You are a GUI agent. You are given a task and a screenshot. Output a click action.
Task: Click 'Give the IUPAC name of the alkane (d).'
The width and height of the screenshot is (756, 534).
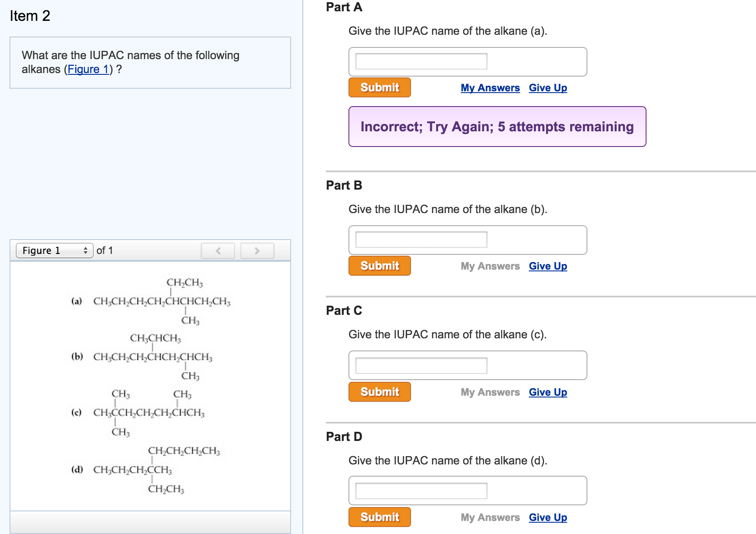(x=448, y=461)
